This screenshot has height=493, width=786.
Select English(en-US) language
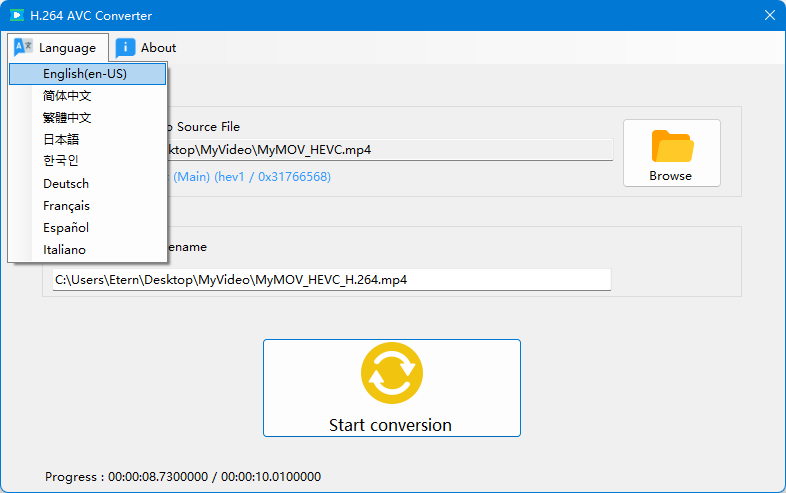[88, 74]
